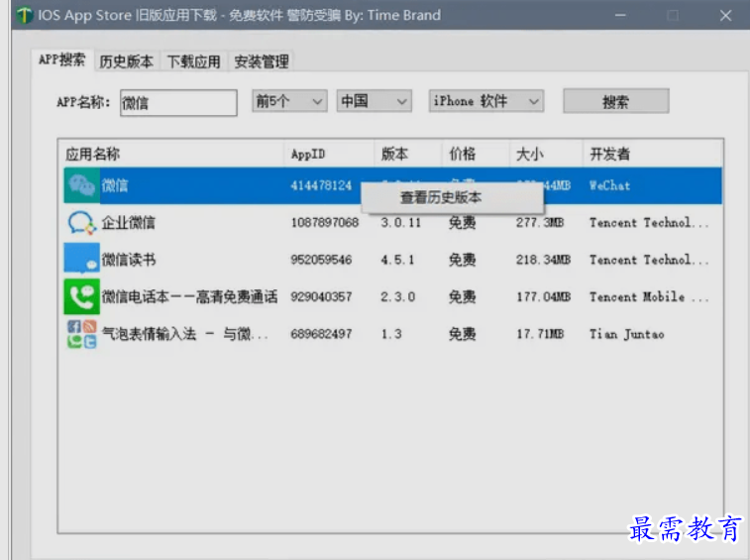Click AppID 929040357
Viewport: 750px width, 560px height.
click(321, 296)
